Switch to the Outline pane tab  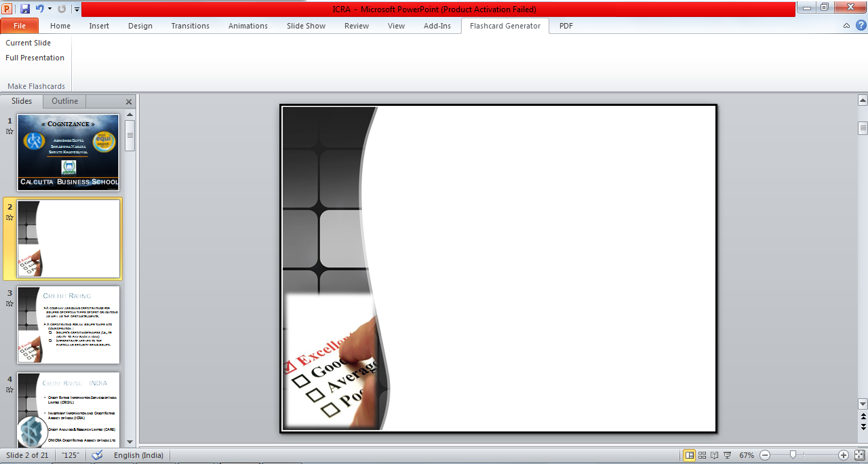coord(65,101)
